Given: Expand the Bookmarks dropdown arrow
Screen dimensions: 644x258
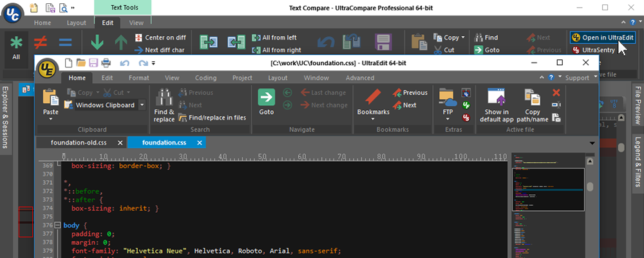Looking at the screenshot, I should 373,119.
